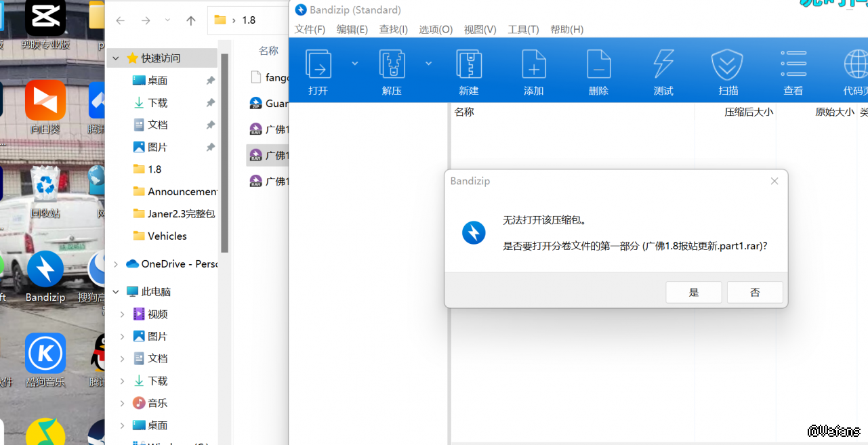The width and height of the screenshot is (868, 445).
Task: Open the 帮助(H) menu
Action: coord(567,29)
